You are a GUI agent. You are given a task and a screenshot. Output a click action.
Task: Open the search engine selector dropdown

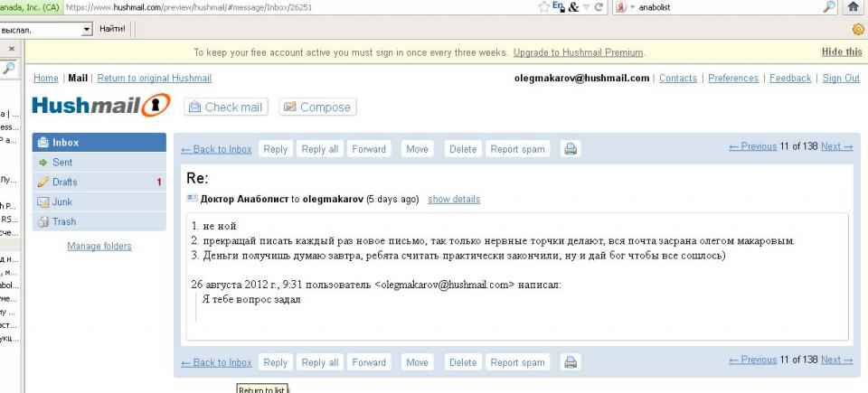click(625, 7)
